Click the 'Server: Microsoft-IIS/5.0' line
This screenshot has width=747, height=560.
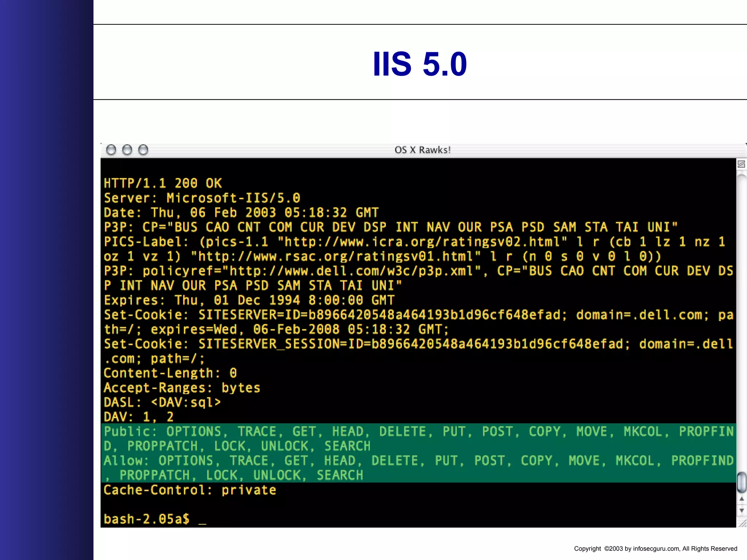coord(202,198)
